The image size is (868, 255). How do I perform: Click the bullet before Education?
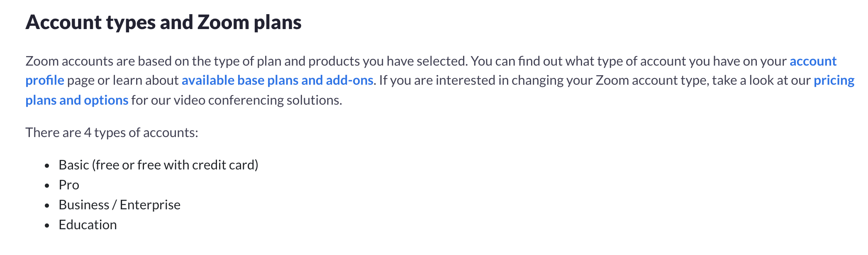[47, 226]
